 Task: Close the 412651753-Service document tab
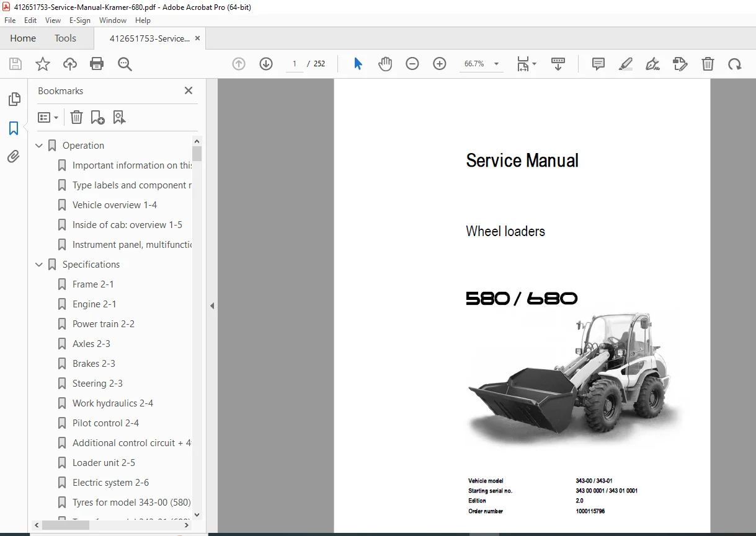pyautogui.click(x=198, y=38)
